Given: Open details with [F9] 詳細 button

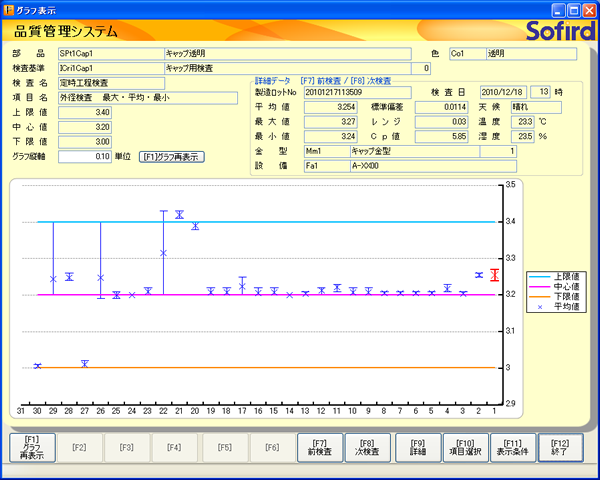Looking at the screenshot, I should click(417, 447).
